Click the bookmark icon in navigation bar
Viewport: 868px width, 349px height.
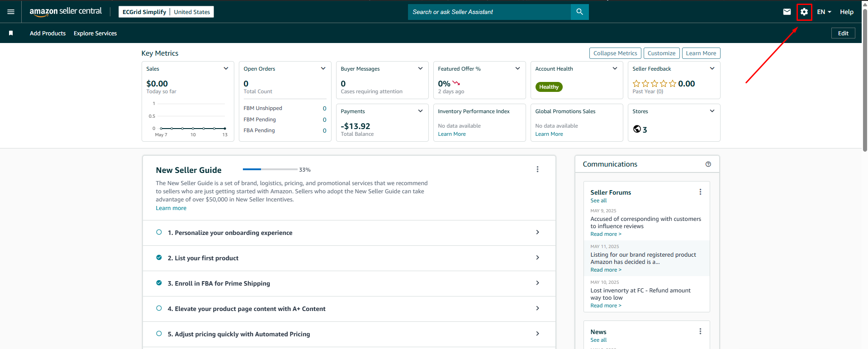[x=11, y=33]
